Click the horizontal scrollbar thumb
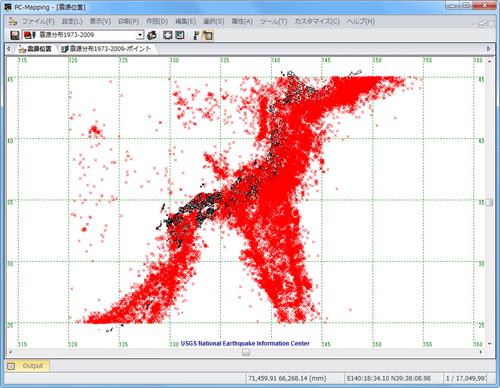Image resolution: width=500 pixels, height=388 pixels. [x=246, y=352]
